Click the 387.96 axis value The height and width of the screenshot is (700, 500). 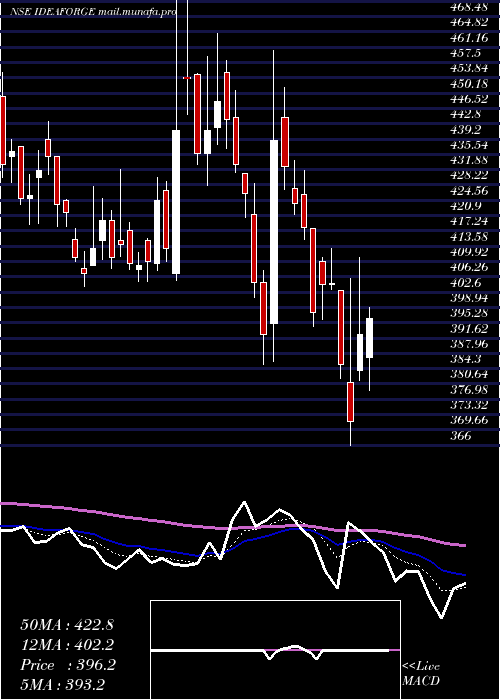pyautogui.click(x=469, y=343)
